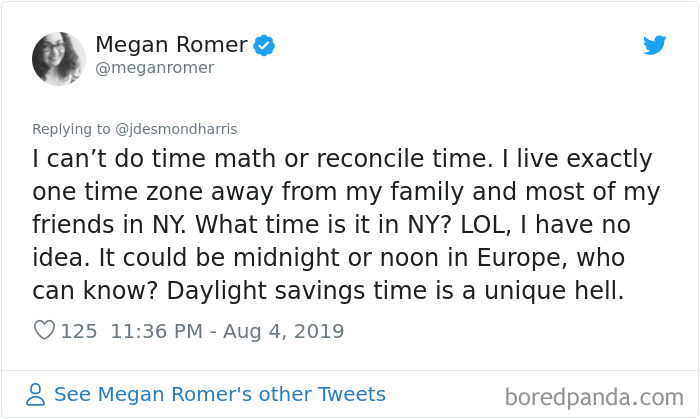Open See Megan Romer's other Tweets

pos(219,394)
